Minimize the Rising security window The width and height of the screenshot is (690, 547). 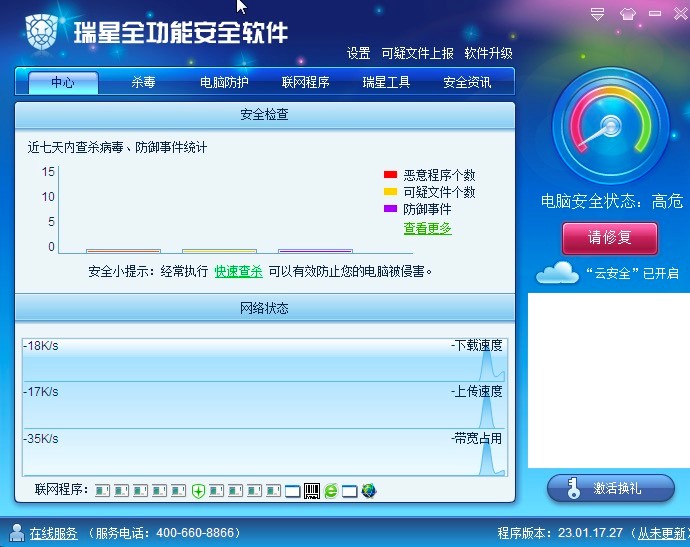[655, 14]
